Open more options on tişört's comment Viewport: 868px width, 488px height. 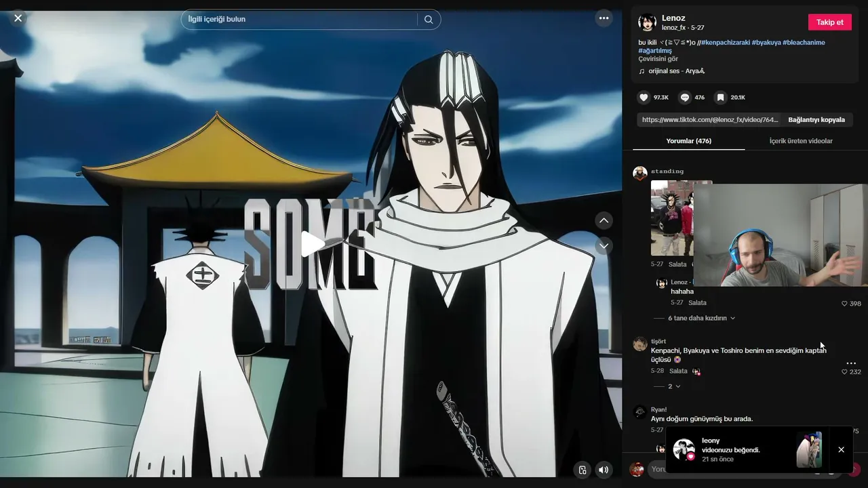tap(851, 363)
